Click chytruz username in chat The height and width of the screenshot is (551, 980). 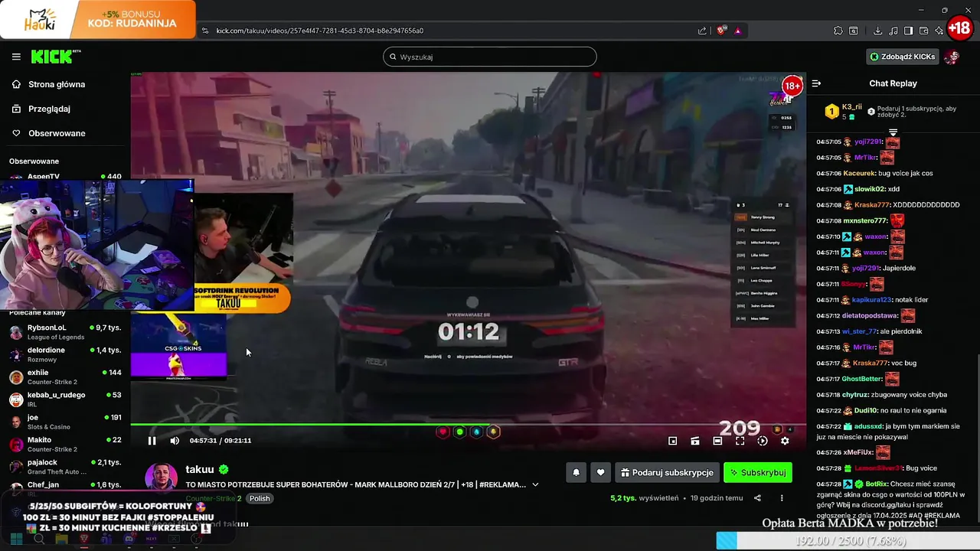(854, 395)
